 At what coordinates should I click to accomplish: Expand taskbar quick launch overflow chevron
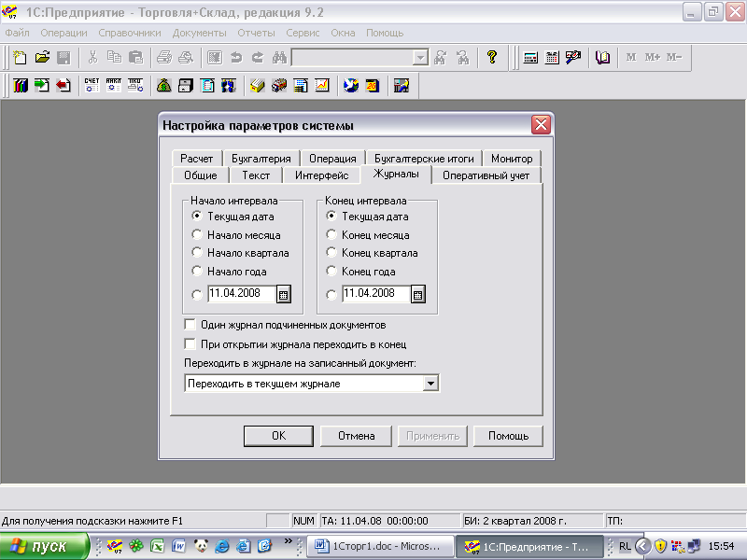[x=288, y=541]
